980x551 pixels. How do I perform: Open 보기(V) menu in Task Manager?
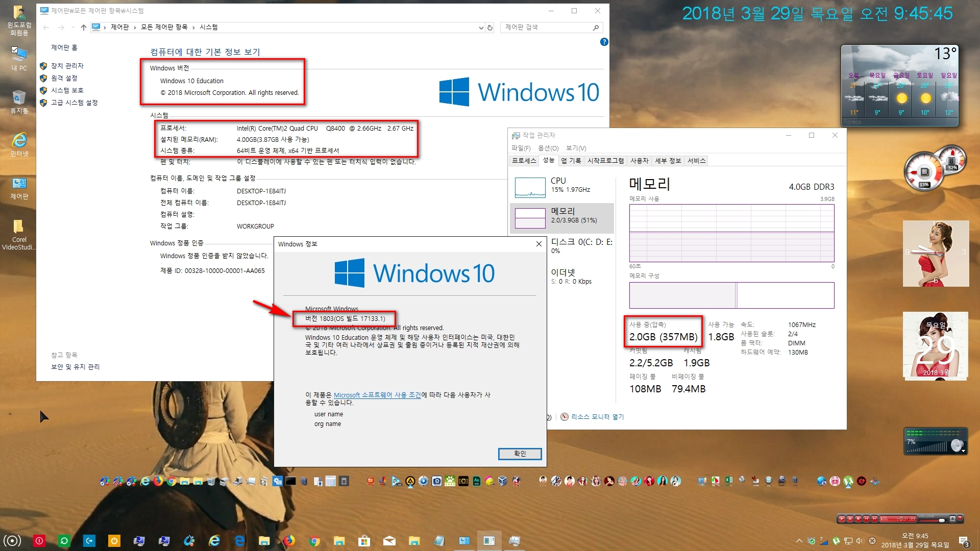click(576, 148)
